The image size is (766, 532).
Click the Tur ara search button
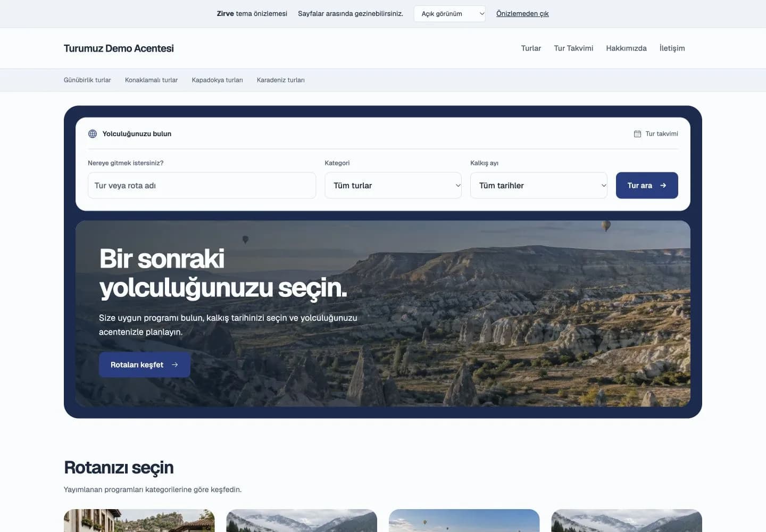[647, 185]
